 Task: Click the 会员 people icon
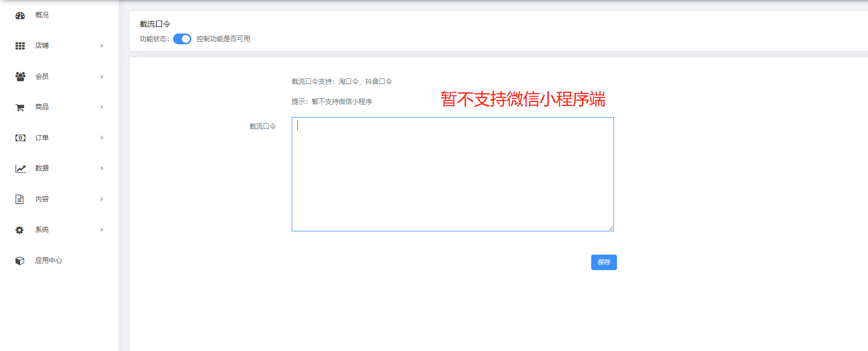(20, 76)
